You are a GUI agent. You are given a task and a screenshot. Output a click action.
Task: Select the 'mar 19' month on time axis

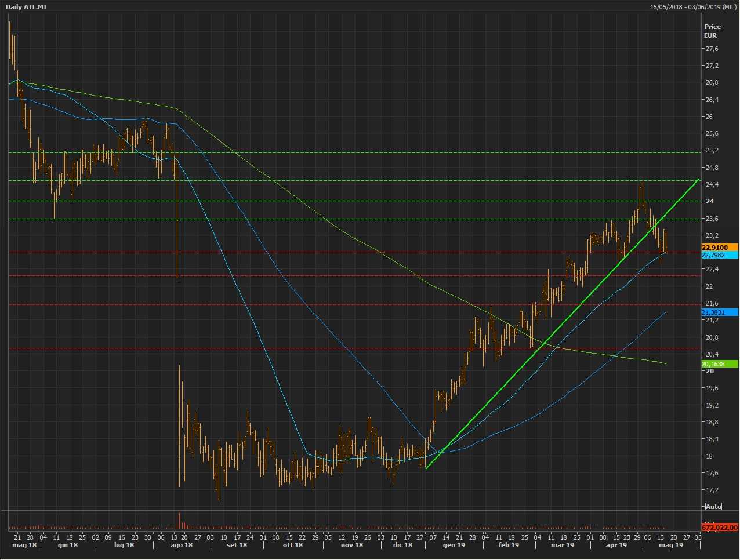pos(562,545)
